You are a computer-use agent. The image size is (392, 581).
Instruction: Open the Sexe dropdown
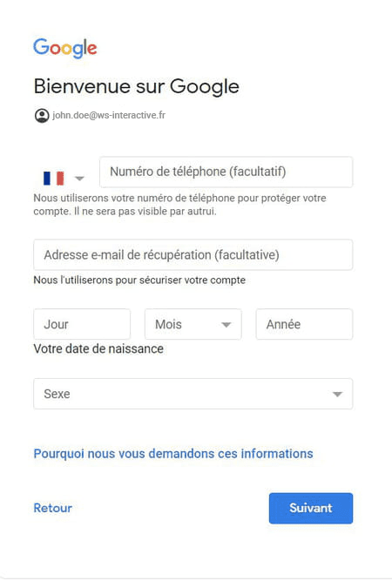193,394
